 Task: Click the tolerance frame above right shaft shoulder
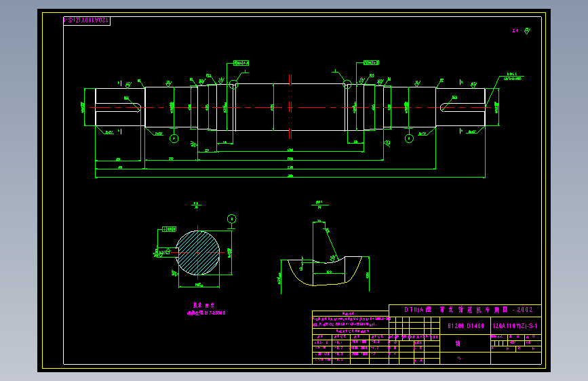pyautogui.click(x=371, y=63)
